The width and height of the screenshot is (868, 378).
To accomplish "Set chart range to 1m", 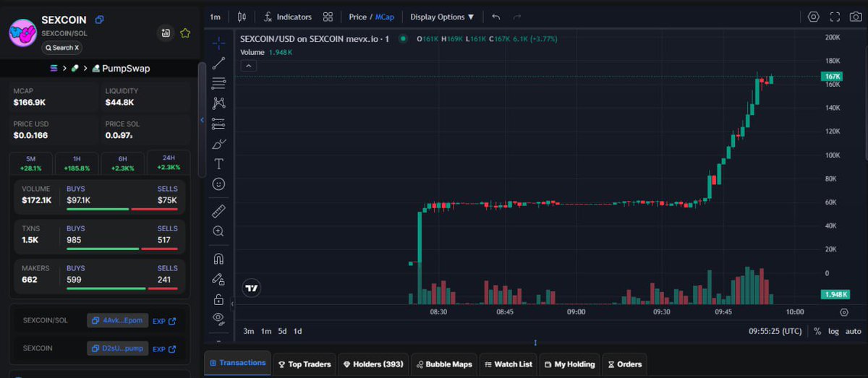I will pyautogui.click(x=265, y=331).
